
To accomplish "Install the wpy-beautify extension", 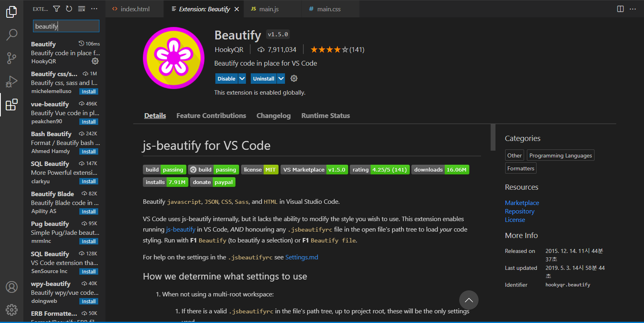I will tap(89, 302).
